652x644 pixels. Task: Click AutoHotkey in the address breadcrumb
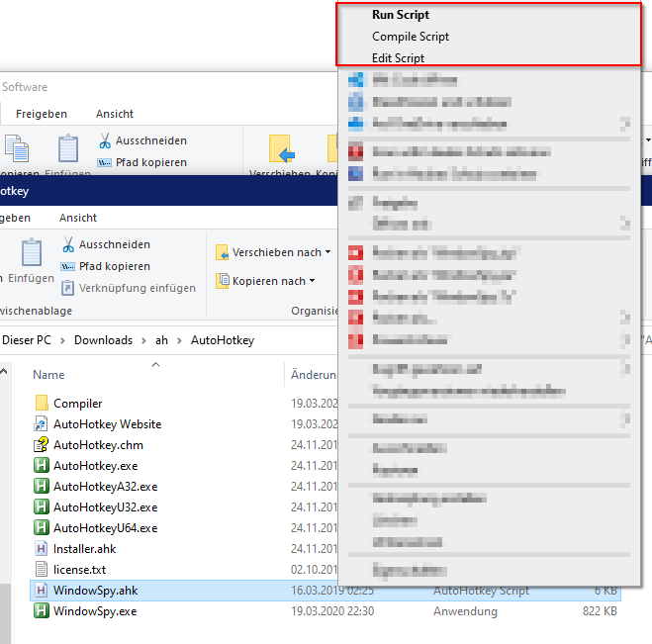pyautogui.click(x=223, y=340)
